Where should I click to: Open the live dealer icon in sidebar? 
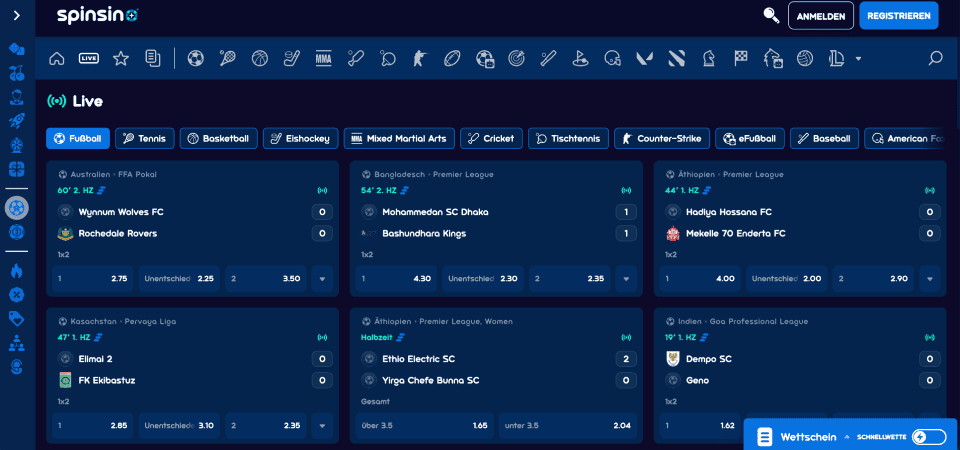coord(17,97)
